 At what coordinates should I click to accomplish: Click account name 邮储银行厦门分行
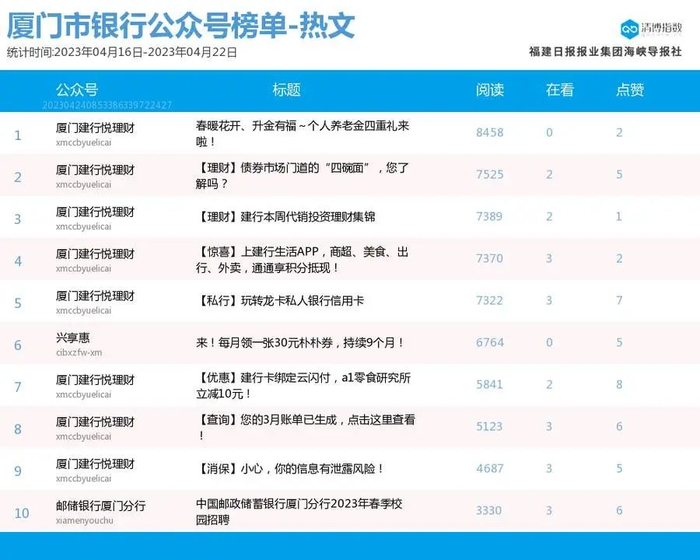101,506
